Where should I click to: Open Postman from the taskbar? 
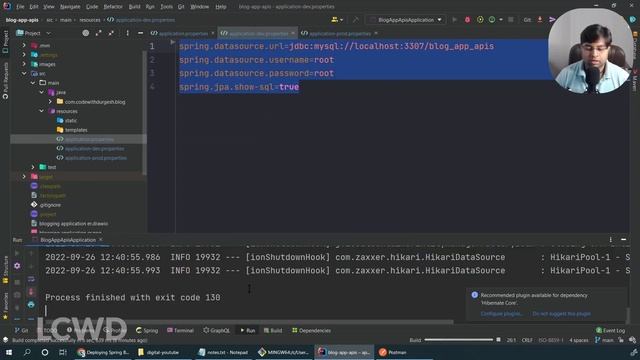point(392,352)
